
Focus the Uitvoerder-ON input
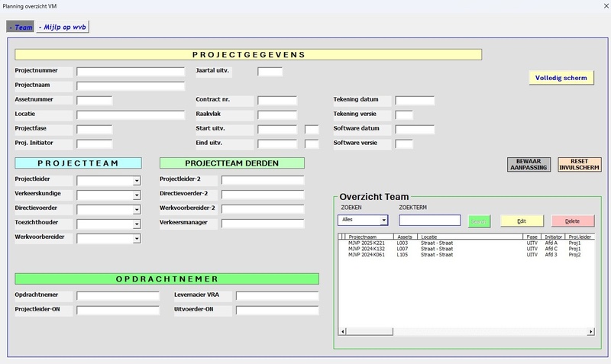pos(277,311)
